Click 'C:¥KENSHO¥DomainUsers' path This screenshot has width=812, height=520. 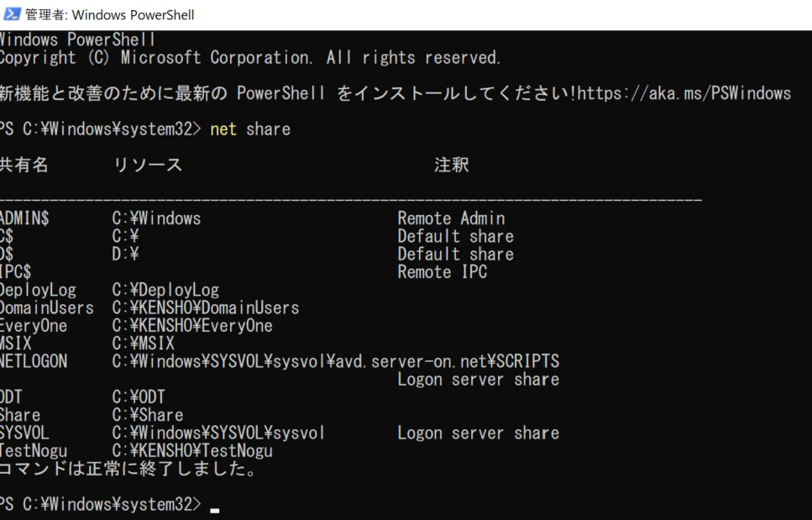point(206,307)
